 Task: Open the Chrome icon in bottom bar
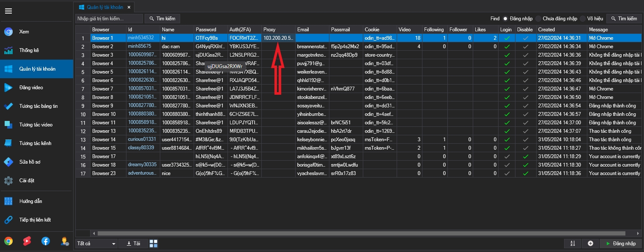pyautogui.click(x=8, y=241)
